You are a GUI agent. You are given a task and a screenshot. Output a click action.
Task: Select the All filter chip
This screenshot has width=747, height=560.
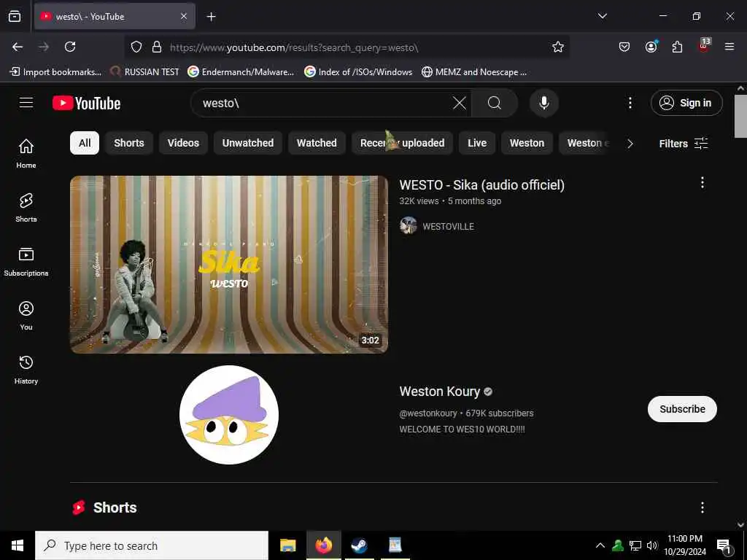85,143
